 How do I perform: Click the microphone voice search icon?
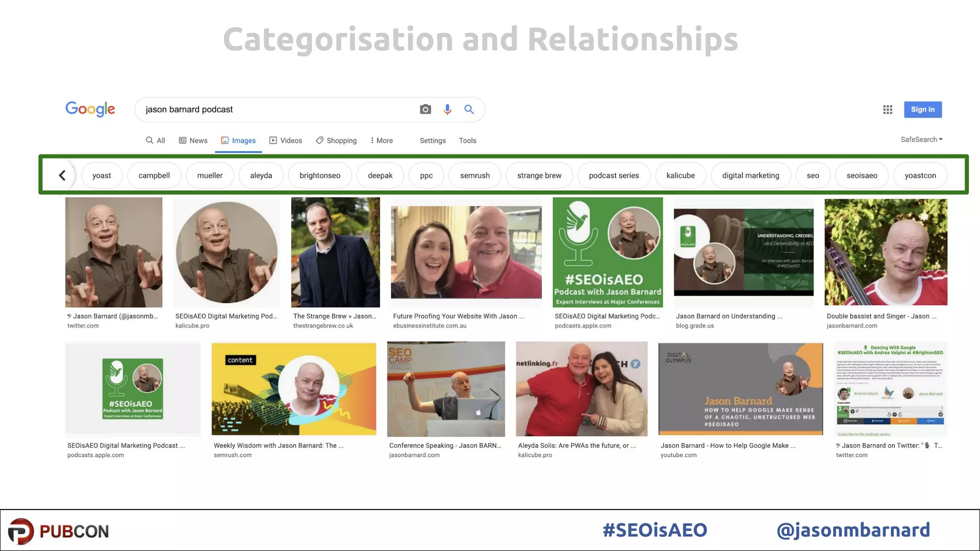click(x=447, y=110)
